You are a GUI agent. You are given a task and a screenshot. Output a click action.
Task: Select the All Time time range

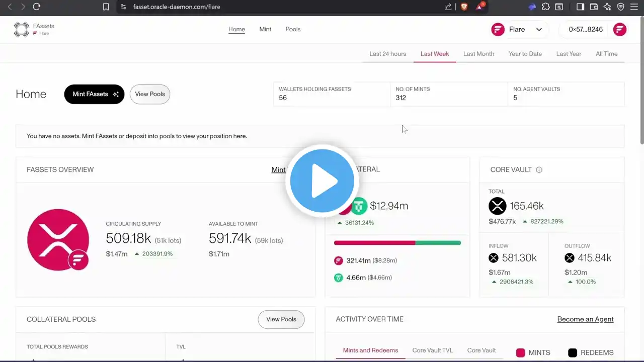coord(607,54)
